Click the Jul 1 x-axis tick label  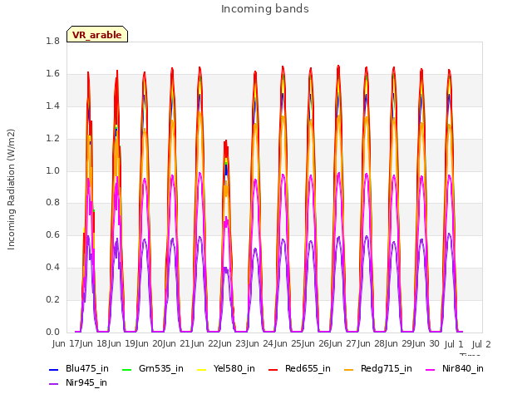pyautogui.click(x=454, y=344)
